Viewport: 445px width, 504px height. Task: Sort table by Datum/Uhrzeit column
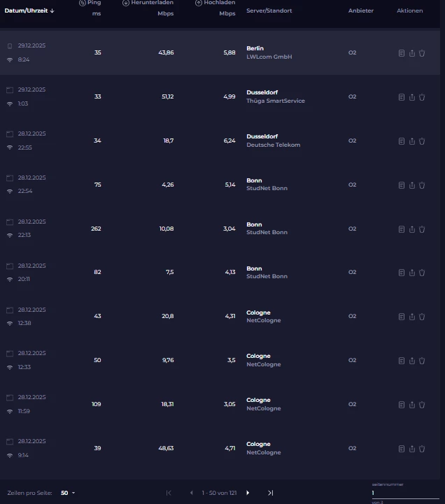click(29, 11)
